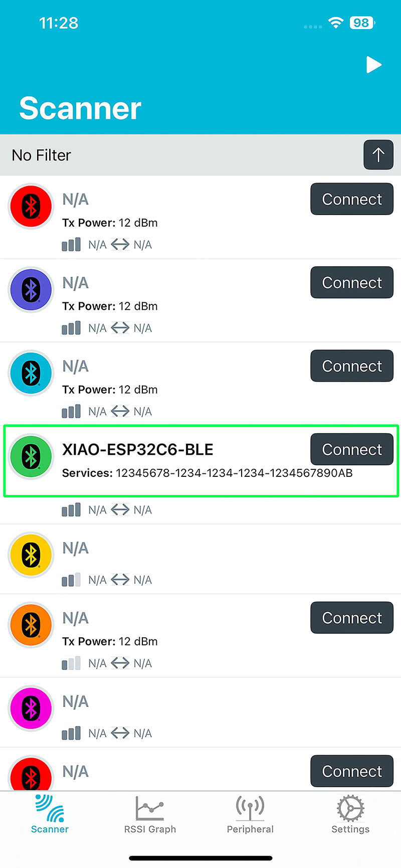Tap the Wi-Fi status icon
The width and height of the screenshot is (401, 868).
click(335, 23)
